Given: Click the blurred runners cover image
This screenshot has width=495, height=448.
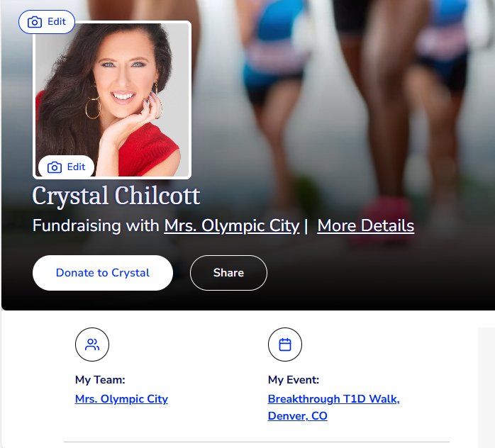Looking at the screenshot, I should (x=347, y=126).
